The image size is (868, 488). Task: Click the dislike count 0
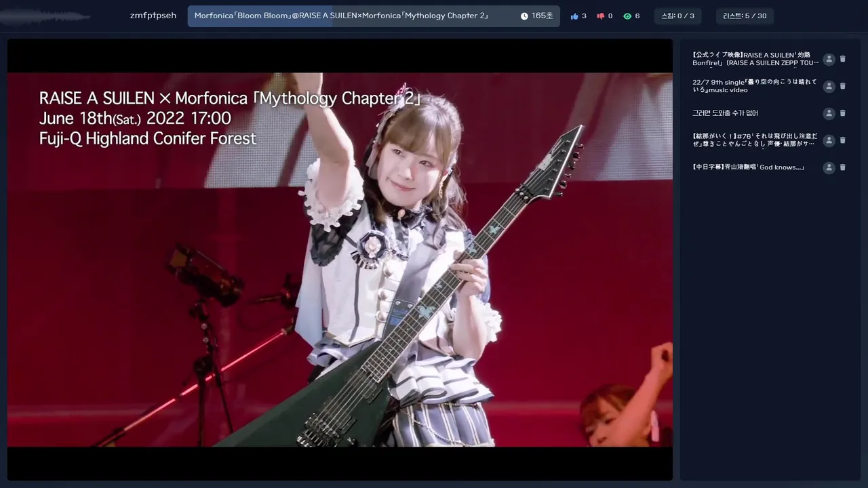610,16
